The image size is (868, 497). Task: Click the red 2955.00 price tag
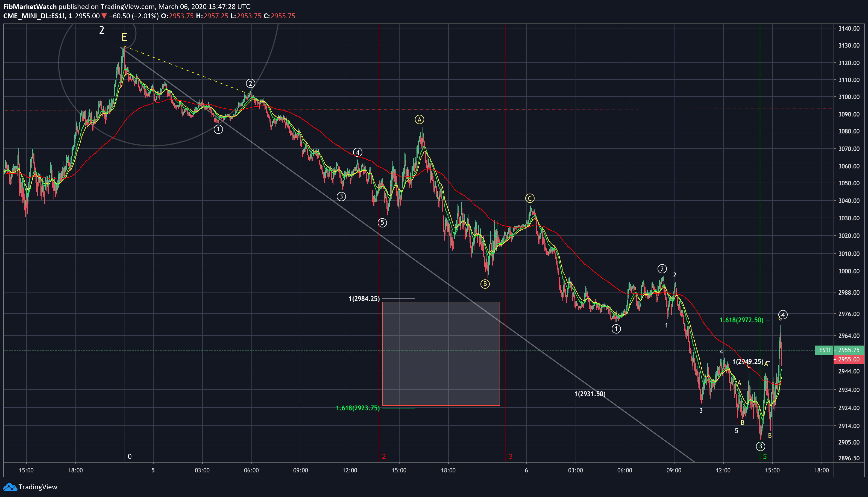pos(849,359)
